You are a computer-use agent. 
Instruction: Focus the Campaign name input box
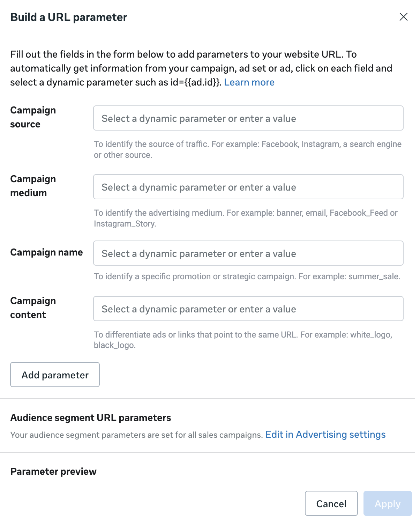pyautogui.click(x=248, y=253)
